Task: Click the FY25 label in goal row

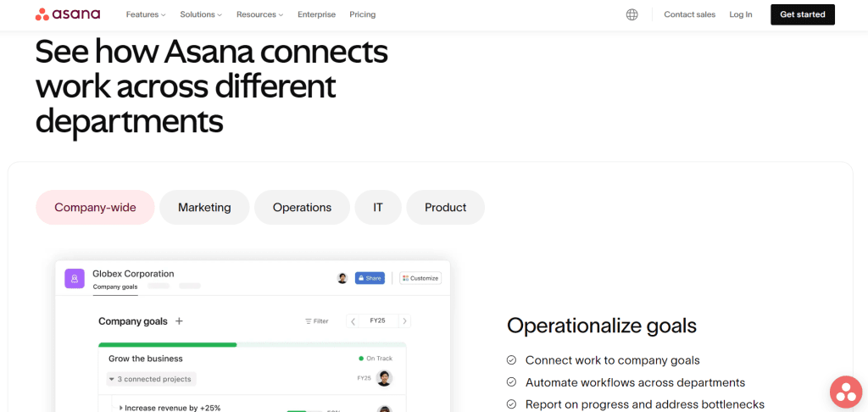Action: [364, 378]
